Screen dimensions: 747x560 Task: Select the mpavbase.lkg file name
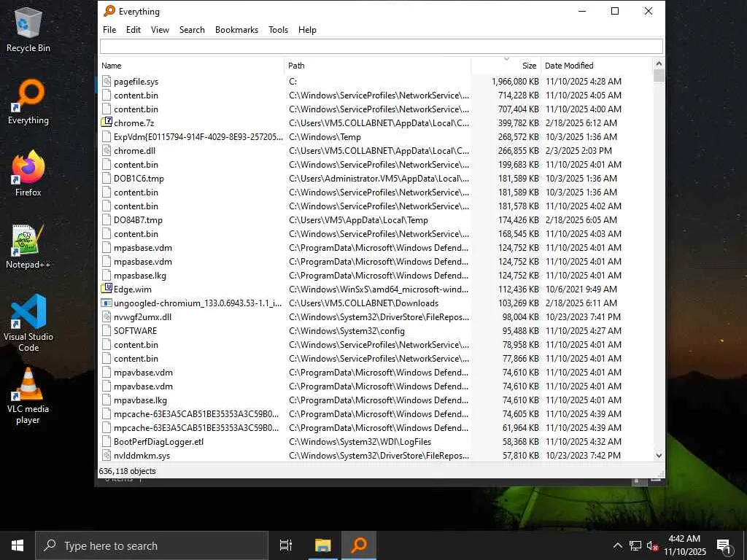(x=141, y=400)
